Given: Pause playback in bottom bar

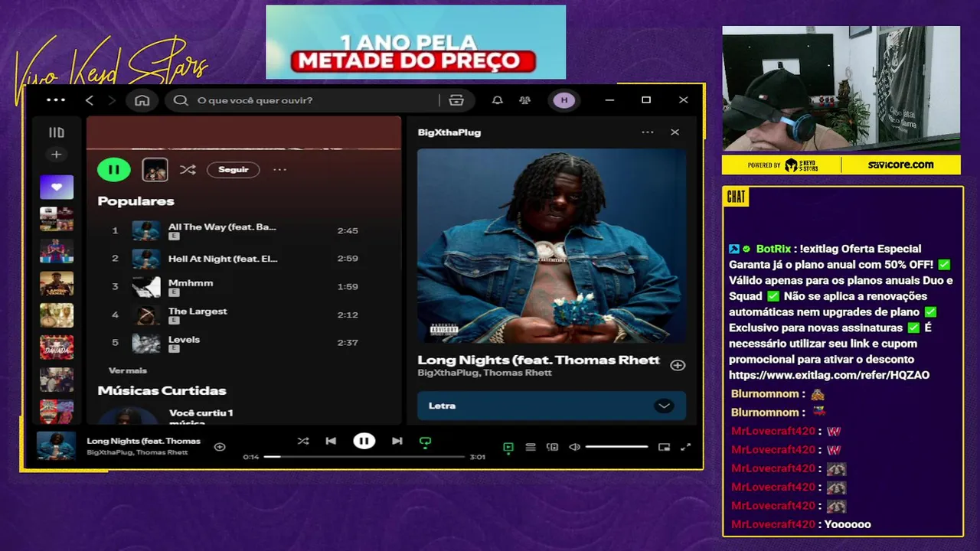Looking at the screenshot, I should click(364, 441).
